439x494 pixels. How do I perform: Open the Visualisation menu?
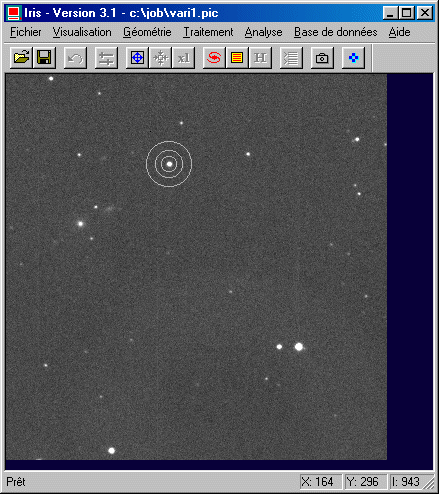point(82,32)
